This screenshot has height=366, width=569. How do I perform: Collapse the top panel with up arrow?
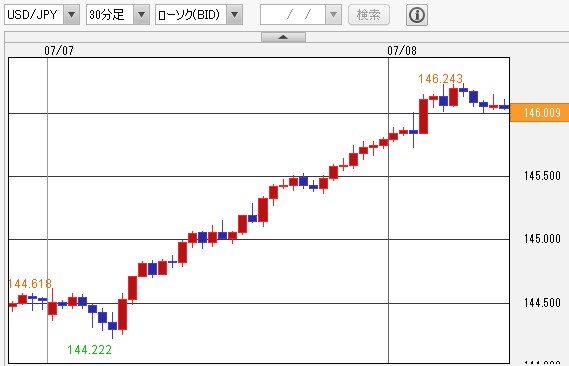[283, 37]
